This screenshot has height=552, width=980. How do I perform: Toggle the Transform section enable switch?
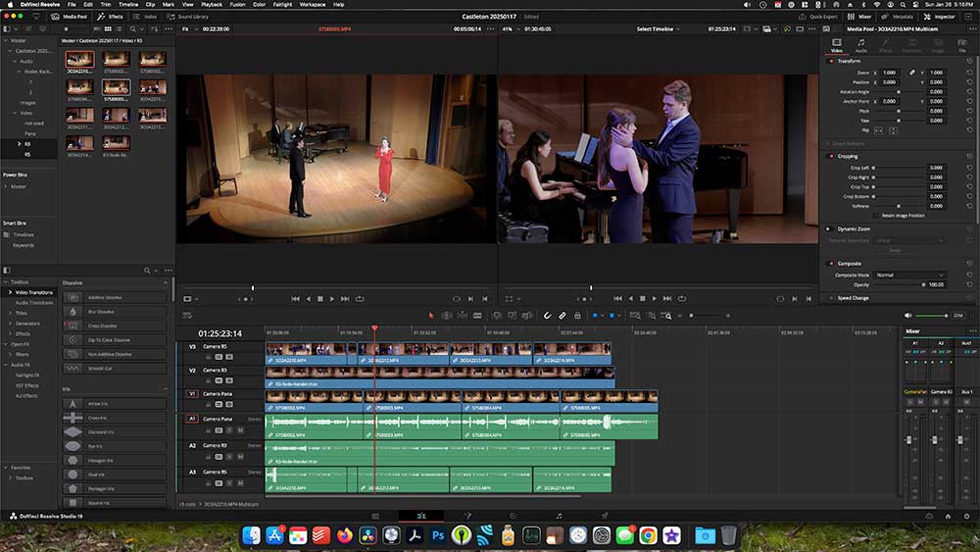[831, 61]
